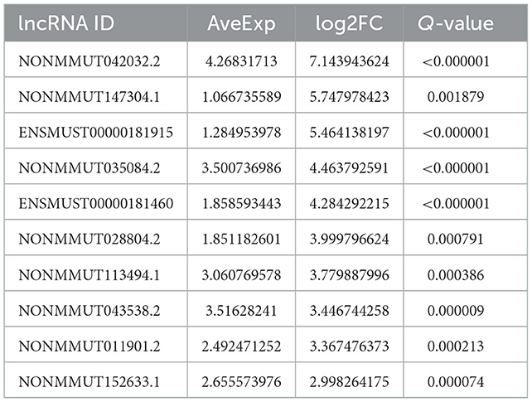532x402 pixels.
Task: Click log2FC value 3.779887996
Action: 349,275
